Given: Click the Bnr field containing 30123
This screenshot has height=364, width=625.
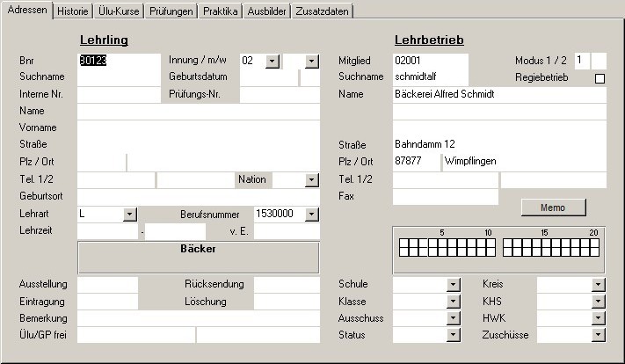Looking at the screenshot, I should click(x=105, y=61).
